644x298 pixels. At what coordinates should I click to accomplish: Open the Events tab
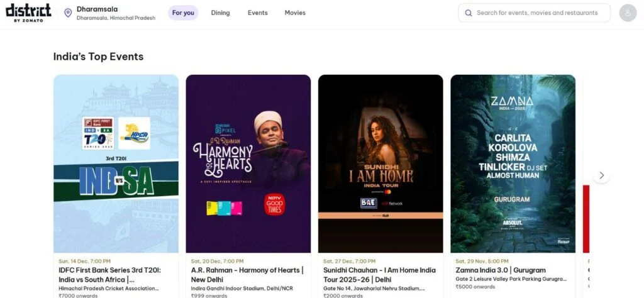[257, 13]
